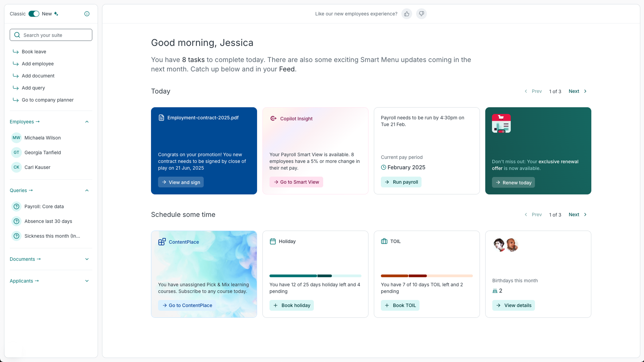Open the Book leave sidebar entry

[34, 52]
